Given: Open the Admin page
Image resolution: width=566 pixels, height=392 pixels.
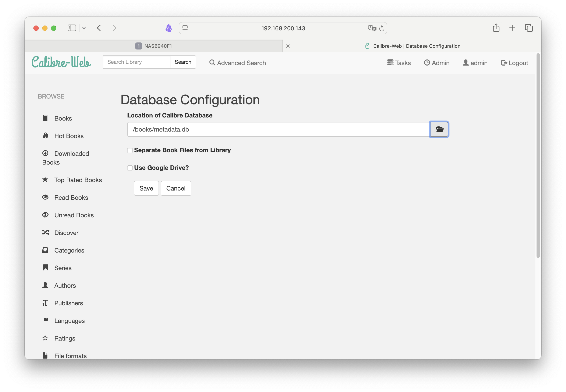Looking at the screenshot, I should pos(437,63).
